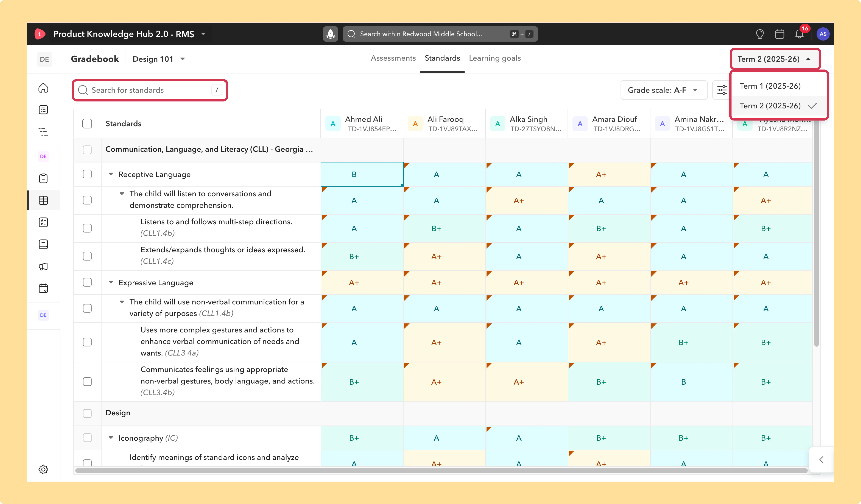
Task: Toggle the select-all Standards checkbox
Action: 87,123
